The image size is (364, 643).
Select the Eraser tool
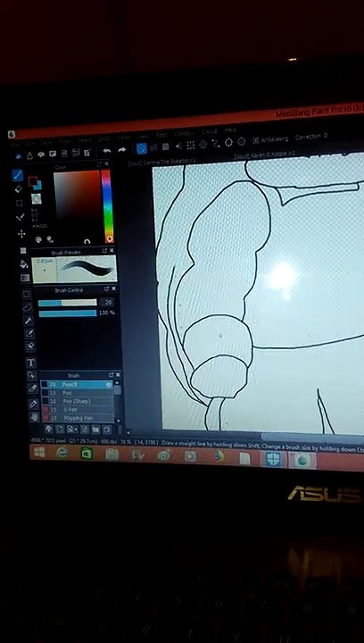[x=19, y=189]
